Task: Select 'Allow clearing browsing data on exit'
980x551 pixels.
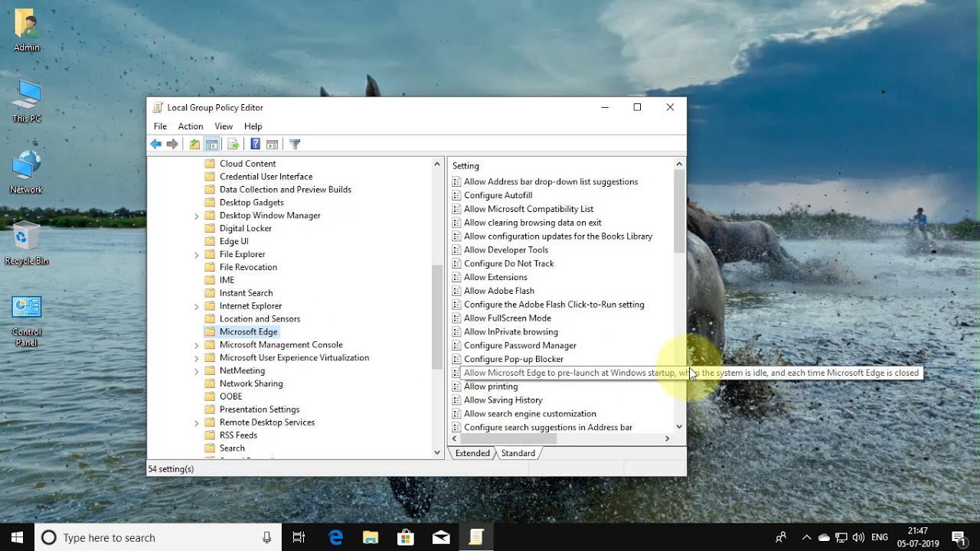Action: click(532, 223)
